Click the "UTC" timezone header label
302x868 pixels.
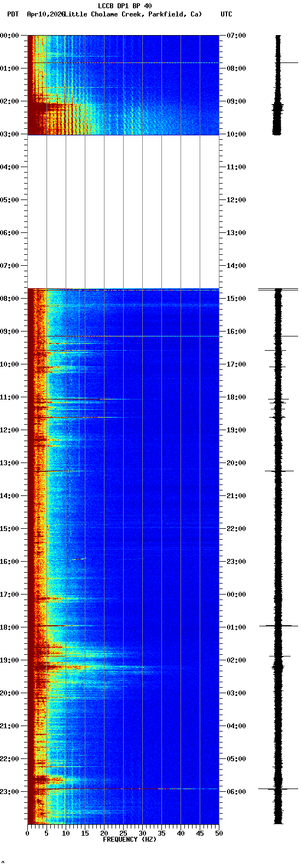point(226,14)
